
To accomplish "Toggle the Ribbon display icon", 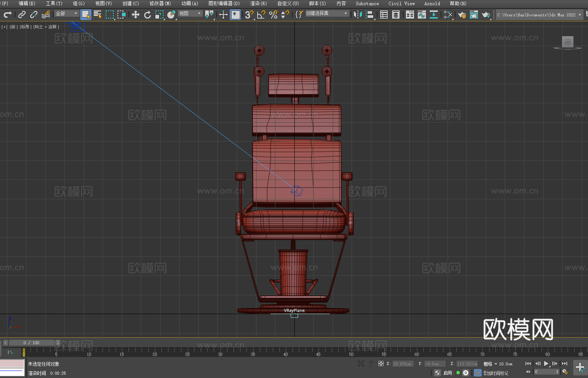I will (410, 14).
